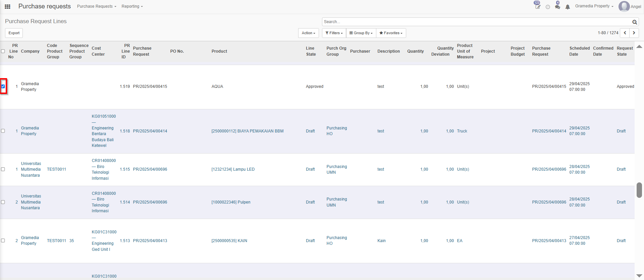Go to previous page arrow
This screenshot has height=280, width=644.
(x=625, y=33)
